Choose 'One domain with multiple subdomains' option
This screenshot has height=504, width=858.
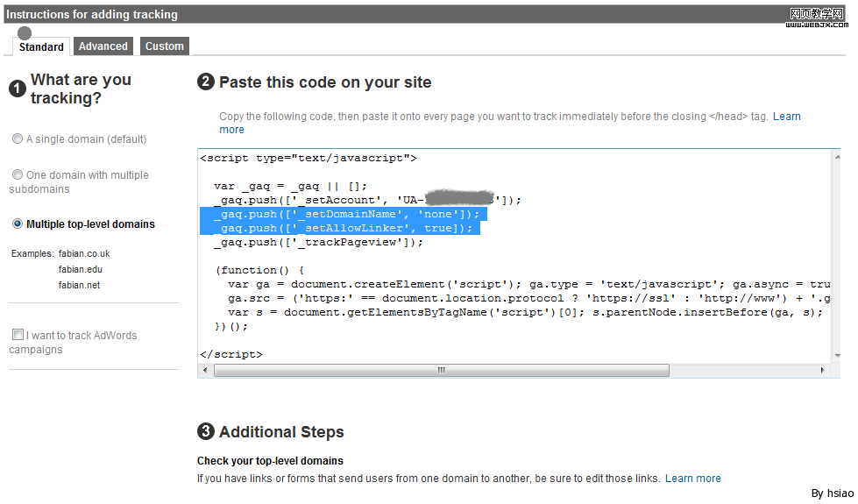(18, 174)
